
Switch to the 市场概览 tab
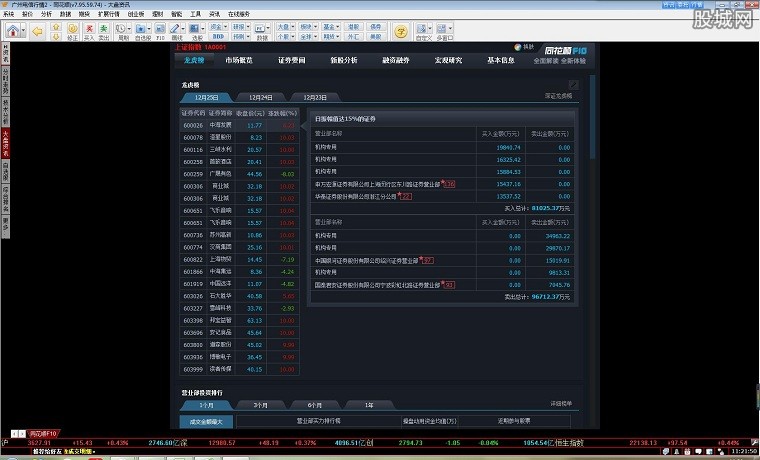click(239, 60)
